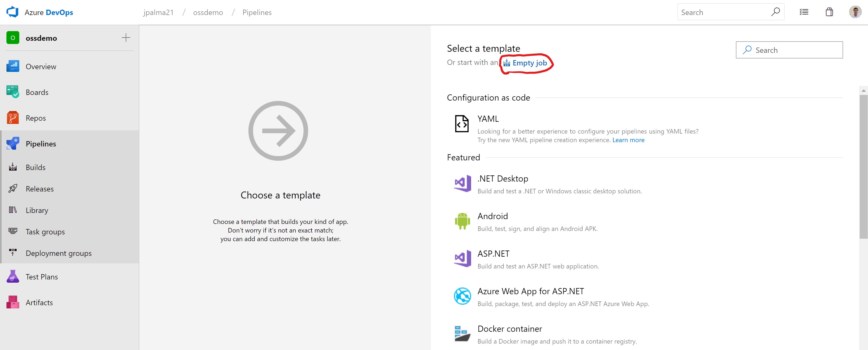
Task: Open Deployment groups page
Action: 58,253
